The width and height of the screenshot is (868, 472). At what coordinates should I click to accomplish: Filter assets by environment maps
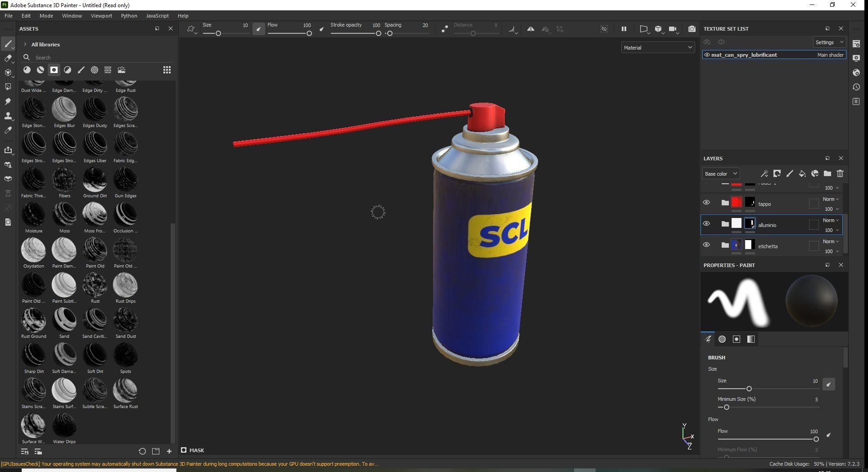(122, 70)
